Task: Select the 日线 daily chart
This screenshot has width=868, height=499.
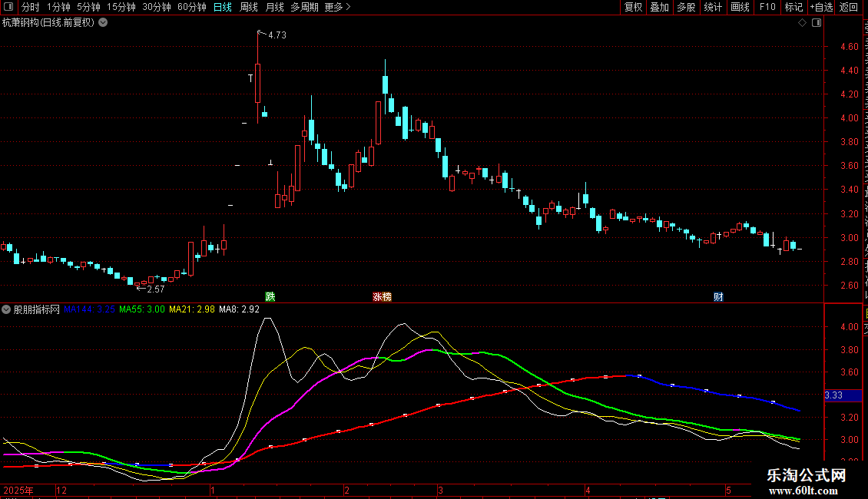Action: point(223,7)
